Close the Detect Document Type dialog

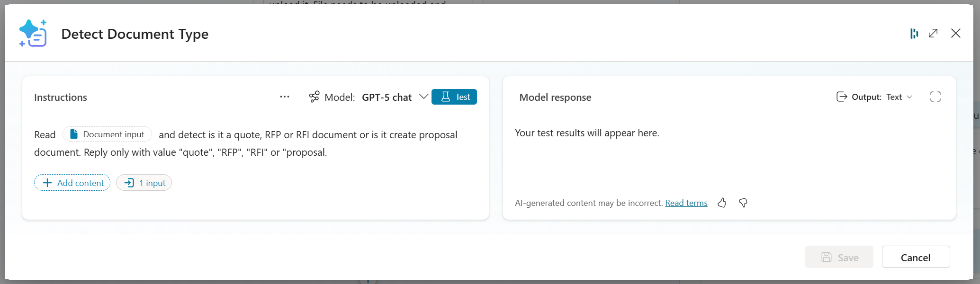point(956,33)
